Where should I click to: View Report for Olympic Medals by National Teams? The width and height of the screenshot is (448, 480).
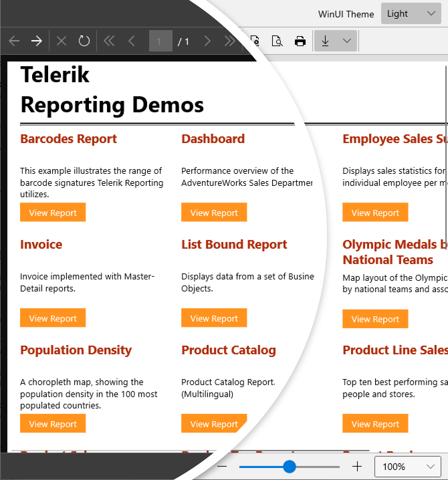tap(375, 319)
